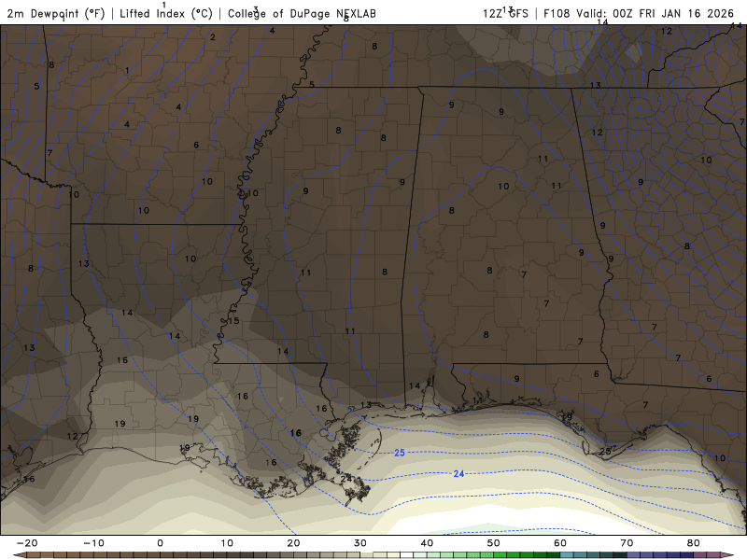This screenshot has height=560, width=747.
Task: Click the "0" color scale label
Action: [x=160, y=543]
